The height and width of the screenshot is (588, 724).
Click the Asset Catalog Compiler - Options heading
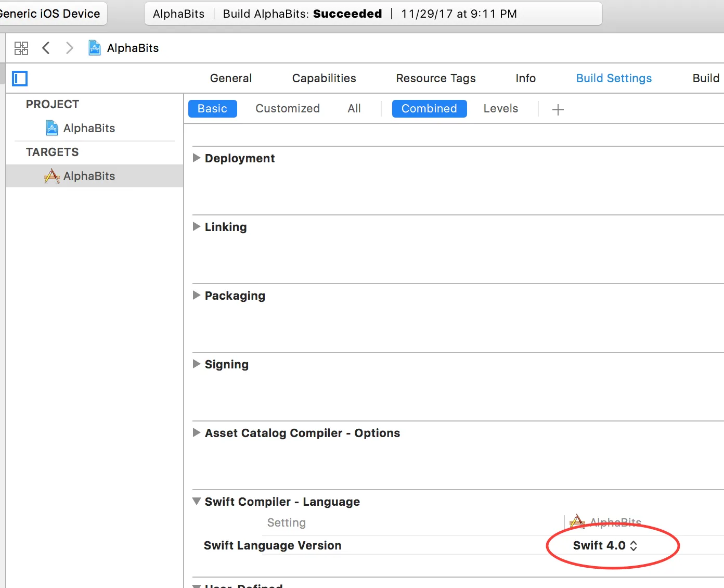click(x=303, y=433)
